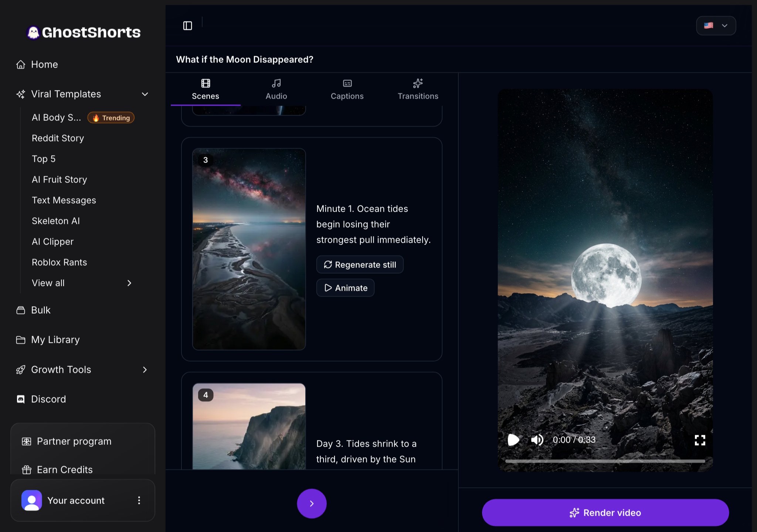Open Earn Credits
757x532 pixels.
pos(65,470)
